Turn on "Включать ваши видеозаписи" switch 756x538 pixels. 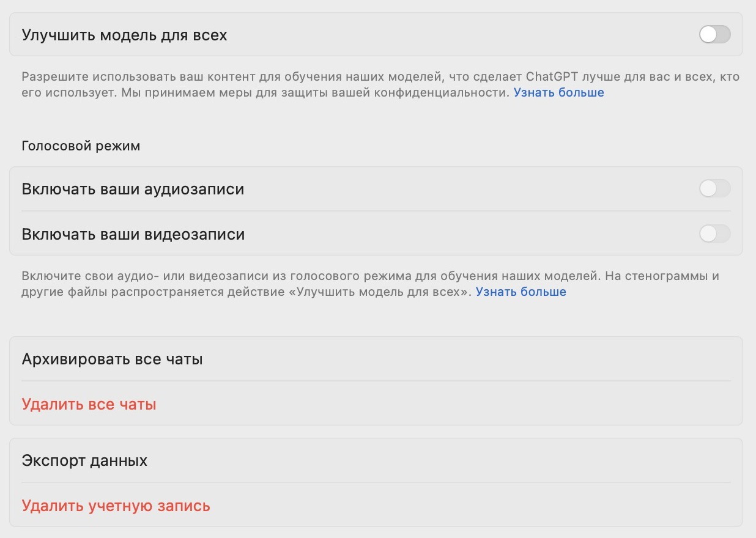point(714,234)
